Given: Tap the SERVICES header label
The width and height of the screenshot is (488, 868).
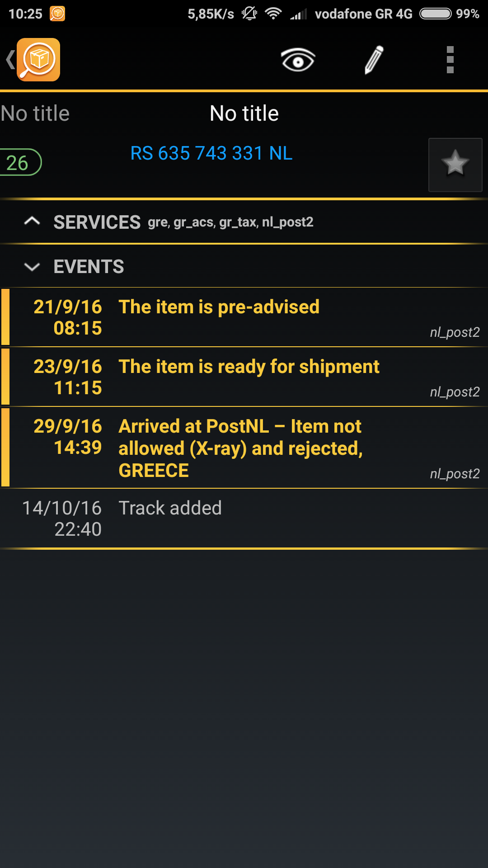Looking at the screenshot, I should pyautogui.click(x=97, y=222).
